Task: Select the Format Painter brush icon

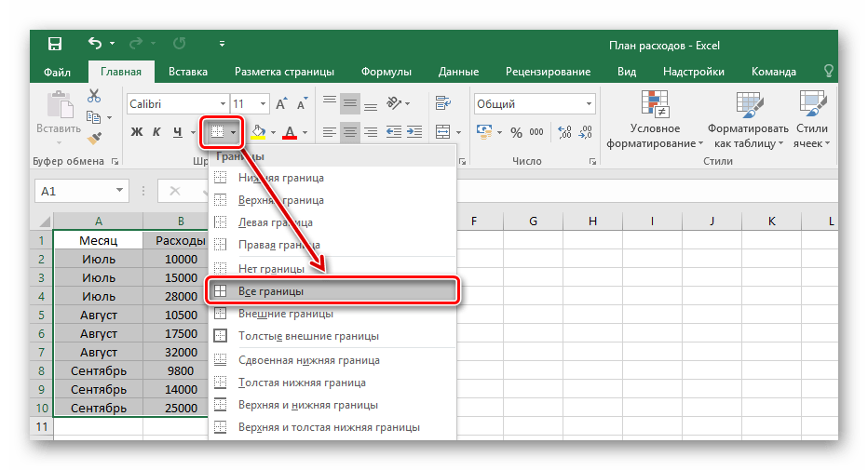Action: pyautogui.click(x=94, y=139)
